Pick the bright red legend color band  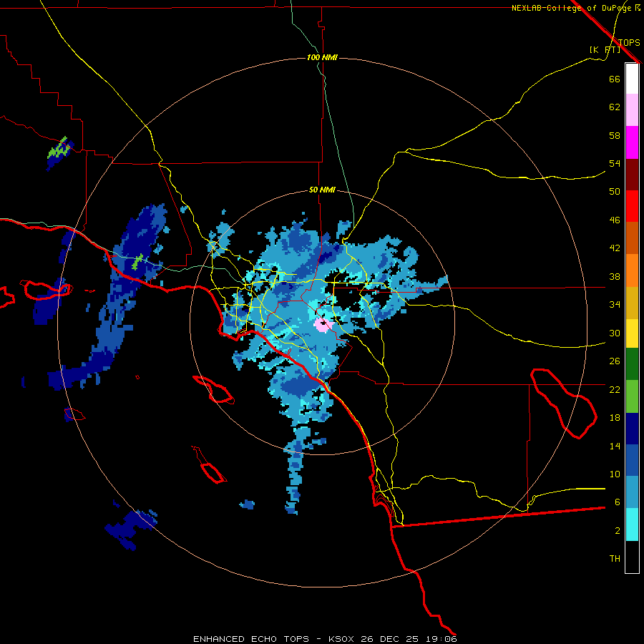pos(632,206)
